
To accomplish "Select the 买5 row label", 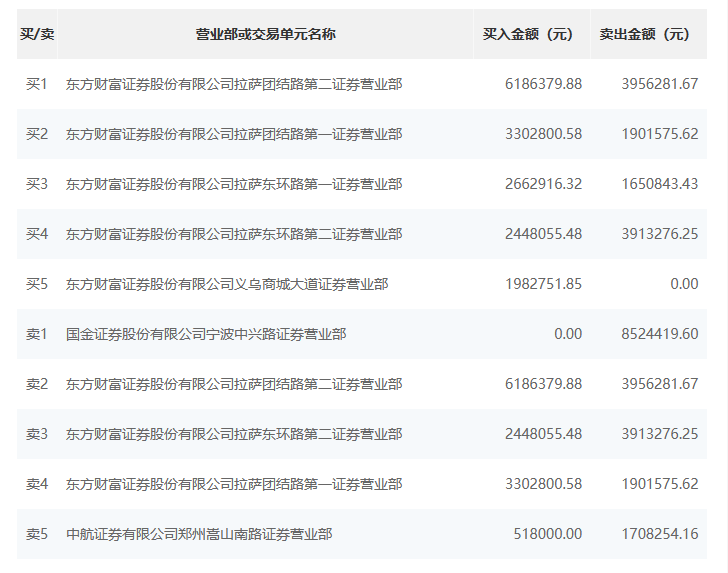I will click(37, 284).
